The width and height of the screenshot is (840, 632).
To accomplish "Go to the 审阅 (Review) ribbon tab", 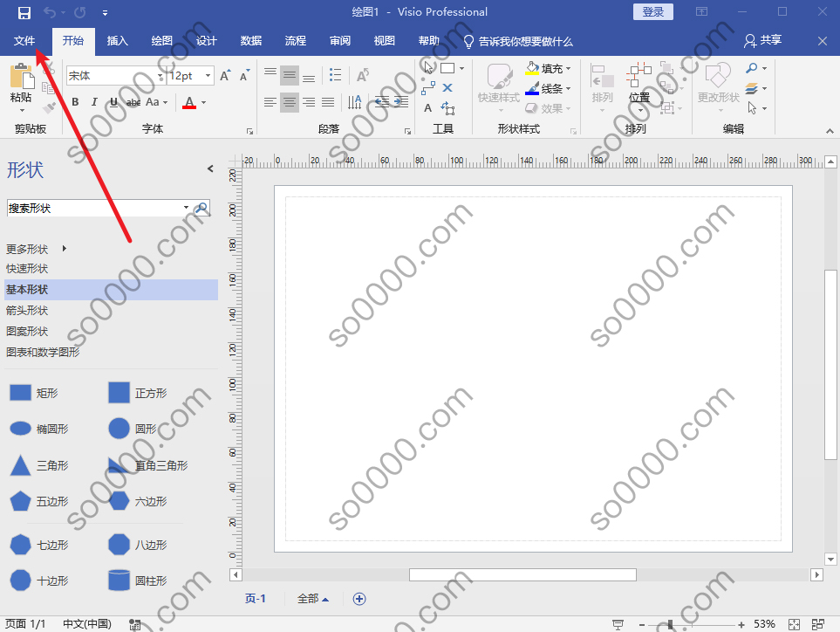I will point(339,41).
